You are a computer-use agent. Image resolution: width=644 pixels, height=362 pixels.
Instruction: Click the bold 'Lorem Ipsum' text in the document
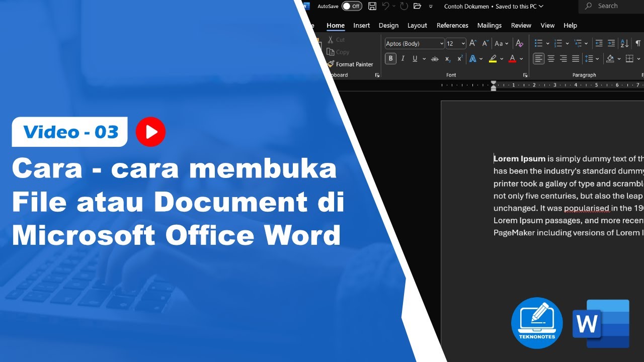pyautogui.click(x=519, y=159)
